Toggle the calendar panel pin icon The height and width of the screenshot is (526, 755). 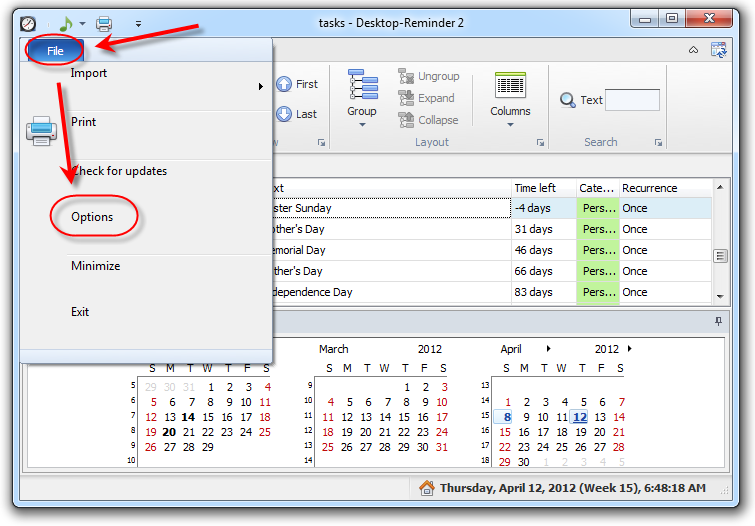[718, 321]
